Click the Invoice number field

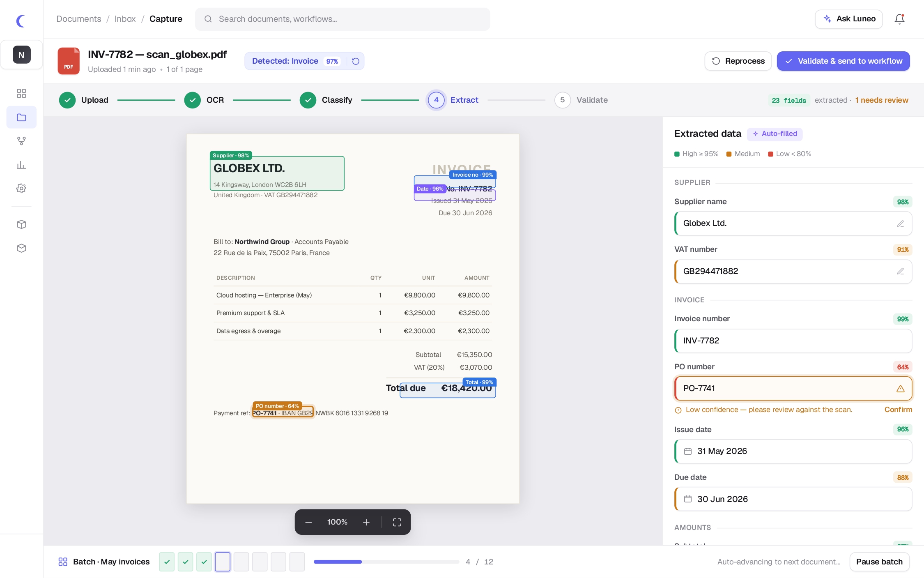pos(793,341)
